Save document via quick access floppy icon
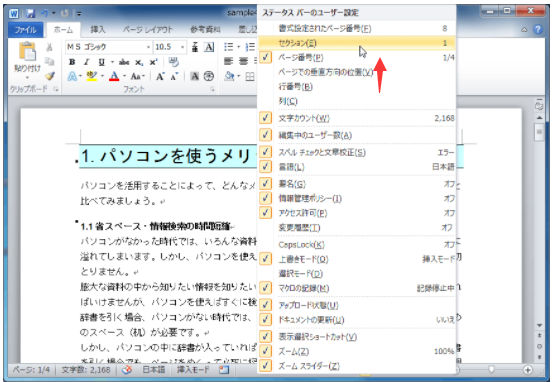552x382 pixels. click(31, 14)
